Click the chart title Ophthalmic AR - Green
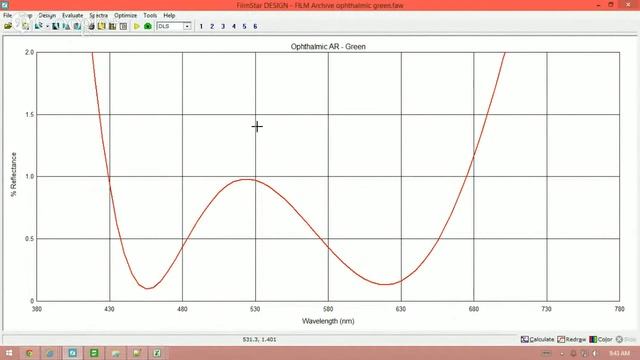Screen dimensions: 640x360 pos(328,47)
